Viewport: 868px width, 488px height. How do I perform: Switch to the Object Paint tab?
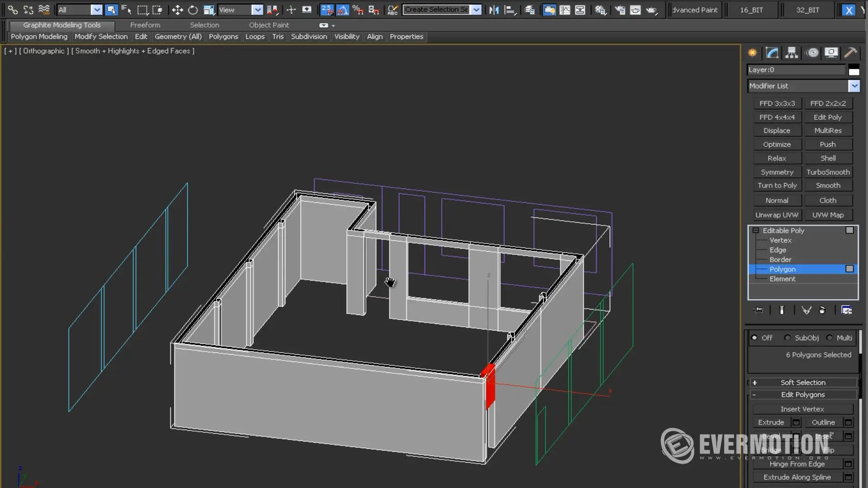coord(269,25)
